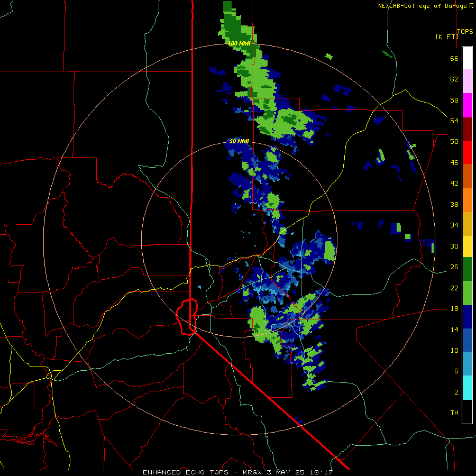Click the light pink legend swatch near 62
476x476 pixels.
point(467,81)
